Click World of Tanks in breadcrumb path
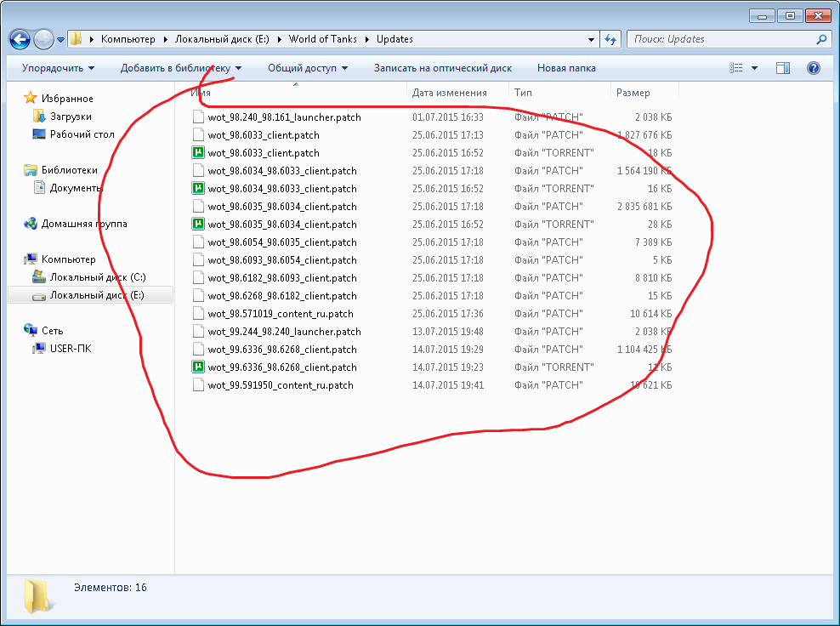 pos(323,39)
